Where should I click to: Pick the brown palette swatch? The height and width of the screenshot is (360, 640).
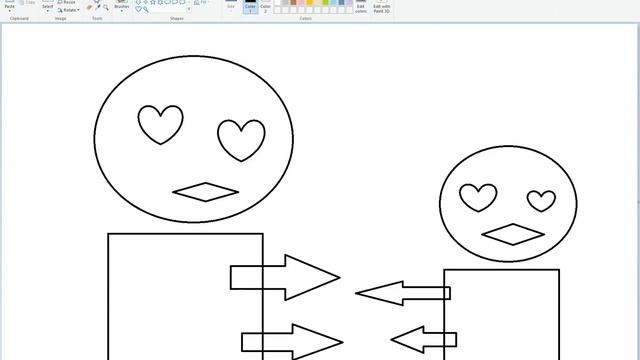coord(293,2)
